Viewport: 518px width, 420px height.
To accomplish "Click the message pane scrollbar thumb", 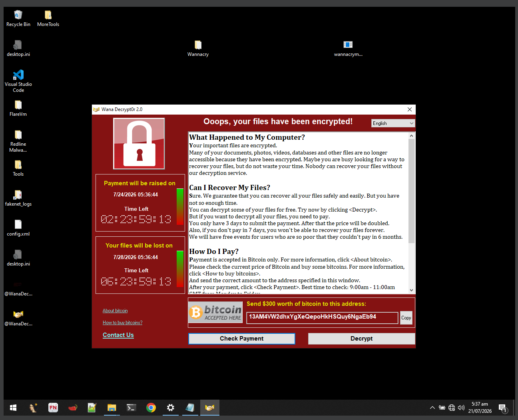I will [412, 191].
